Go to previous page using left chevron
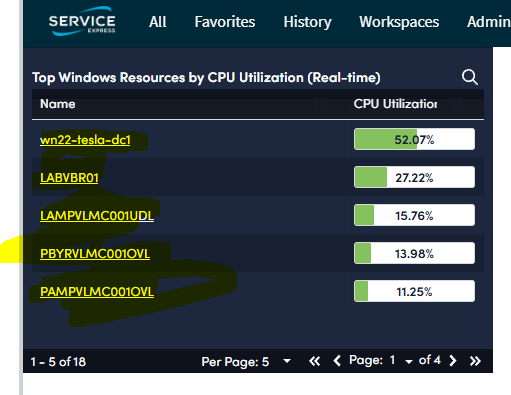Viewport: 511px width, 395px height. pyautogui.click(x=337, y=361)
